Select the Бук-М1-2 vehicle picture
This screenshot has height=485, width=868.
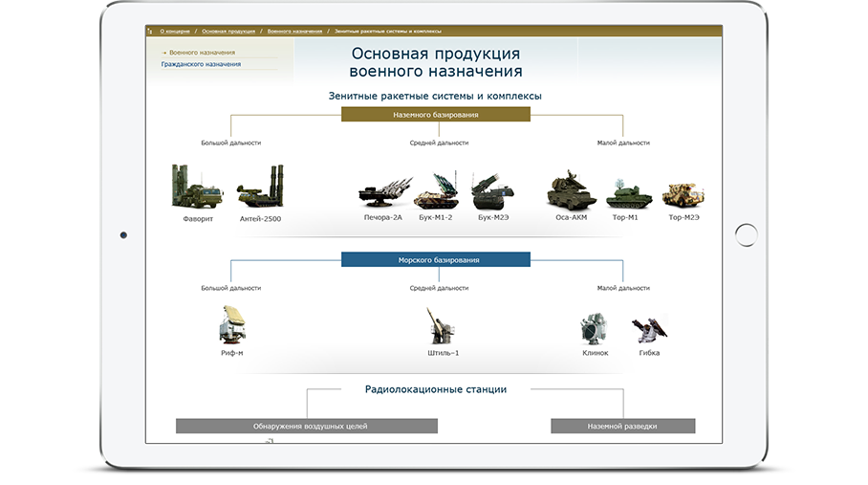point(436,190)
